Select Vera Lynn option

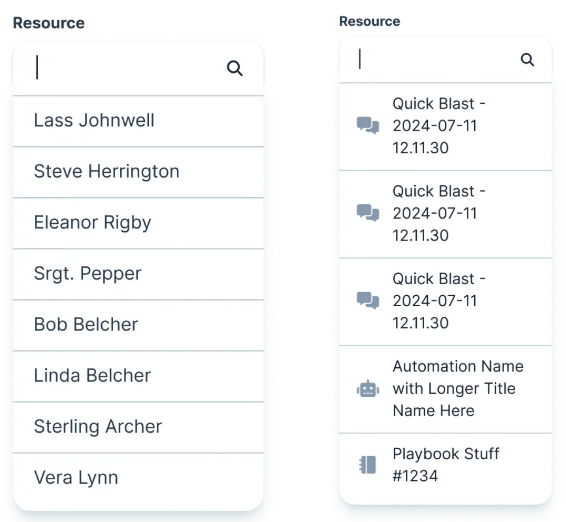138,478
